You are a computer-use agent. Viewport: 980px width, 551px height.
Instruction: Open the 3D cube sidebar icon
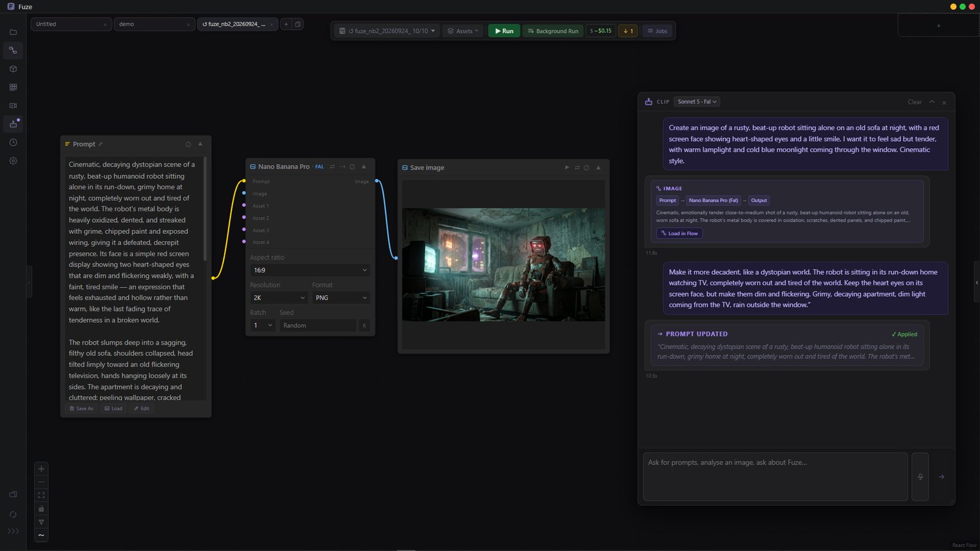point(13,69)
